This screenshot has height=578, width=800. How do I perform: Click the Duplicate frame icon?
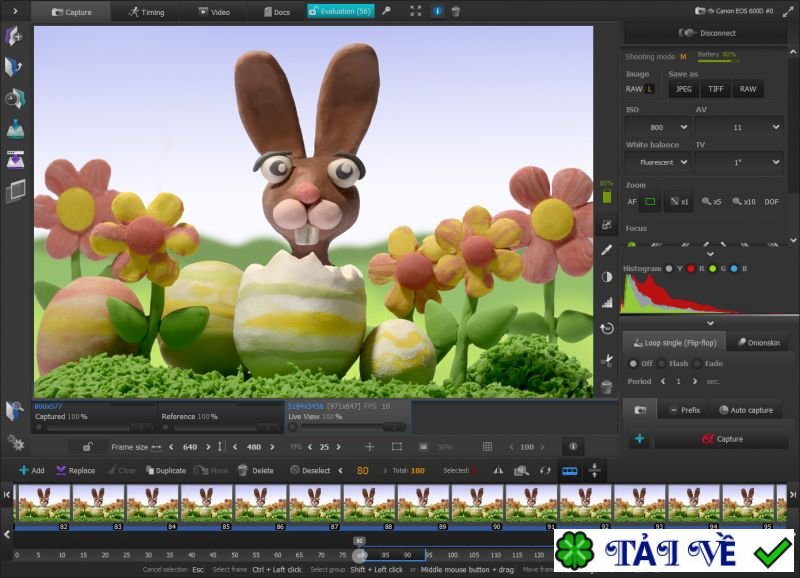tap(151, 470)
